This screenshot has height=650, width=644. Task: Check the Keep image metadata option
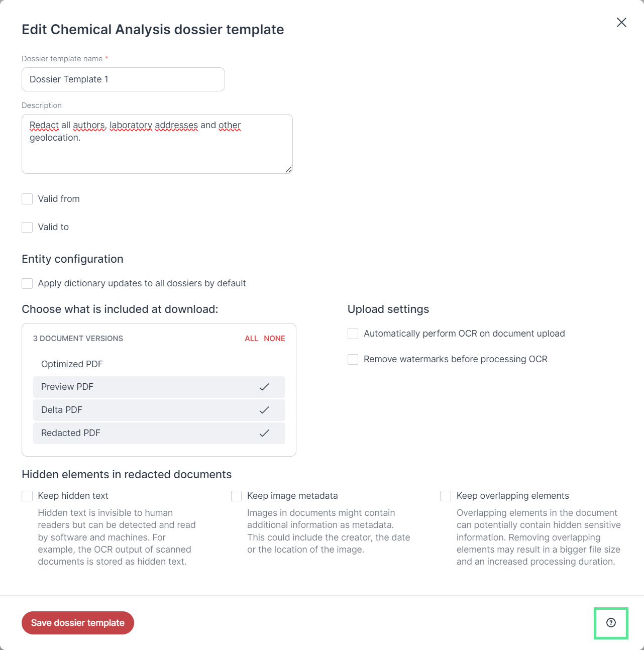pyautogui.click(x=236, y=496)
